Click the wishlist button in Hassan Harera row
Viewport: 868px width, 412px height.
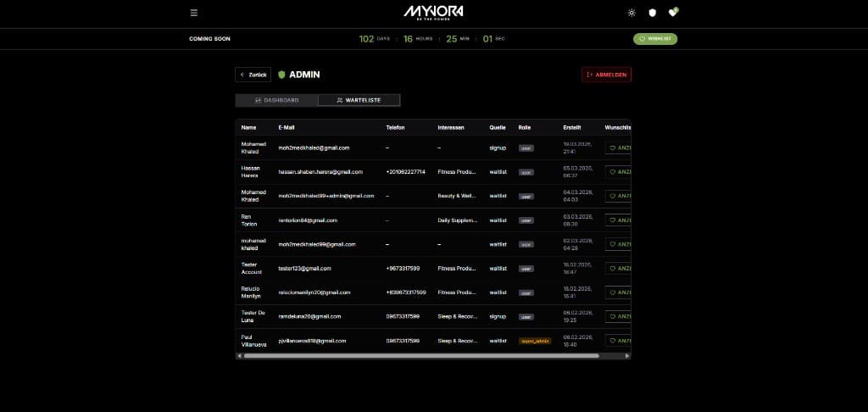click(618, 171)
